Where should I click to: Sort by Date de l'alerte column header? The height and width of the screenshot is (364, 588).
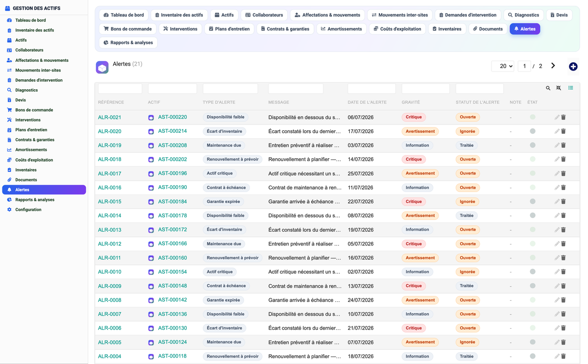tap(367, 102)
